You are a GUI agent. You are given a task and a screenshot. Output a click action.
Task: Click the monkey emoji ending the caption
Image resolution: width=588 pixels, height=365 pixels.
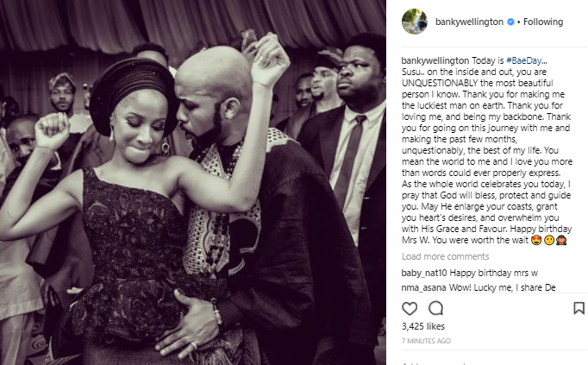click(x=561, y=241)
